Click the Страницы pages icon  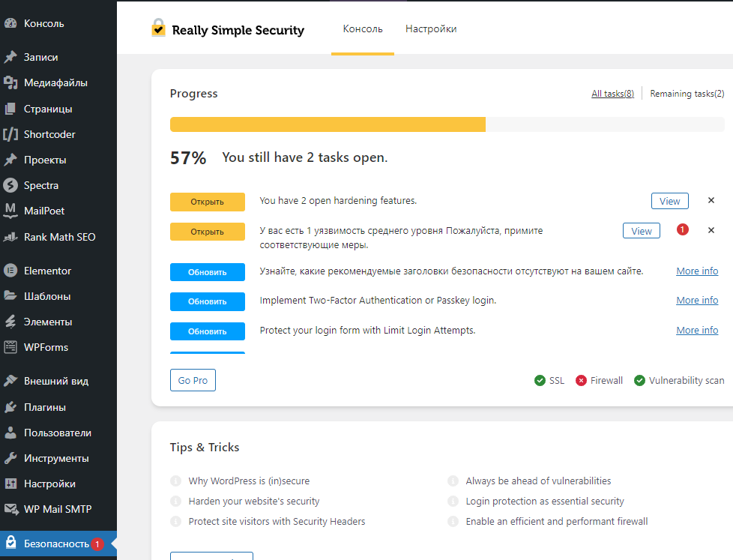point(10,109)
